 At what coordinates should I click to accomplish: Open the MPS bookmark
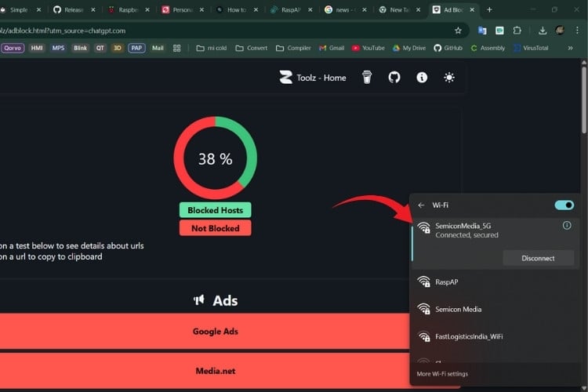58,48
